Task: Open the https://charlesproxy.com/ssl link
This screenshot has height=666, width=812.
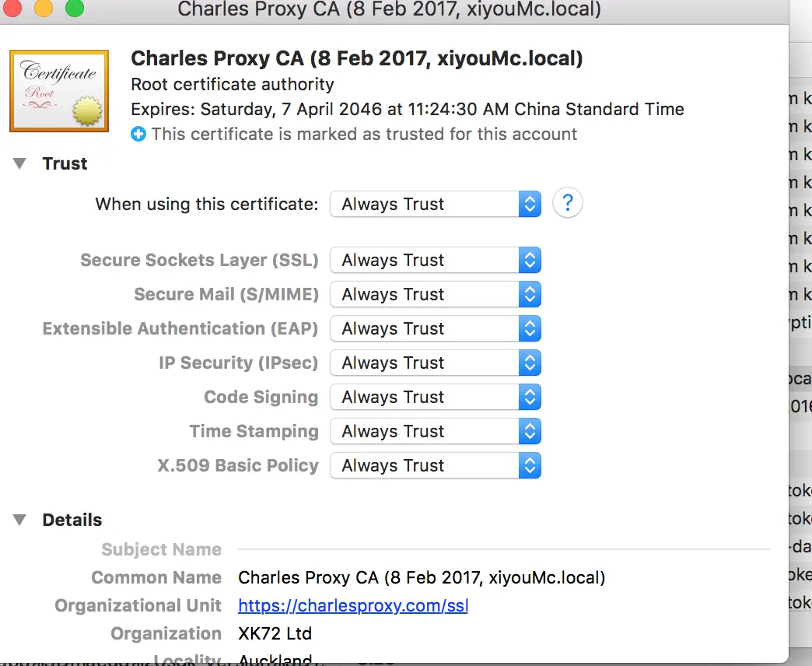Action: coord(353,605)
